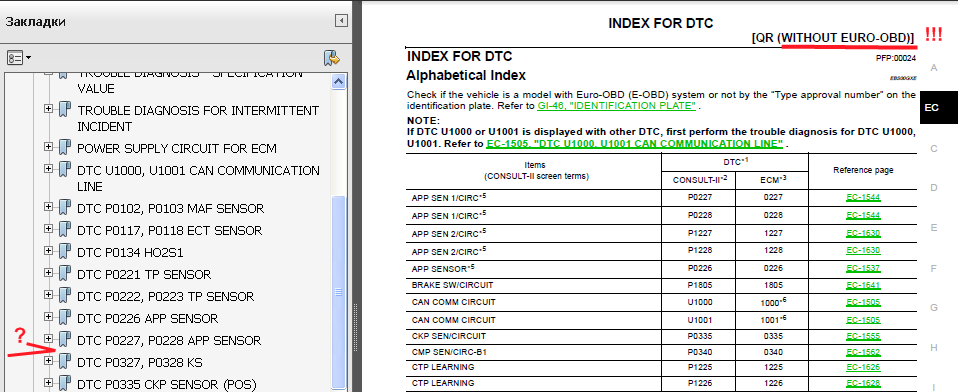
Task: Follow the GI-46 IDENTIFICATION PLATE link
Action: (x=616, y=106)
